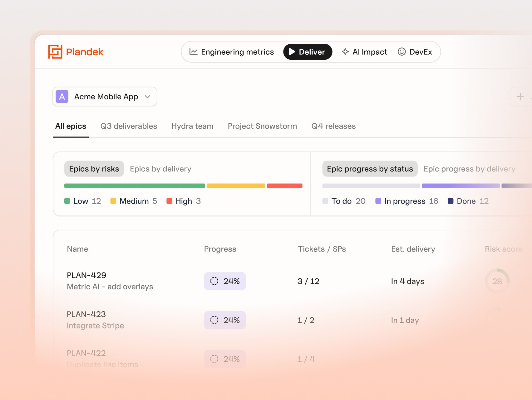Click the Plandek logo icon

point(55,52)
